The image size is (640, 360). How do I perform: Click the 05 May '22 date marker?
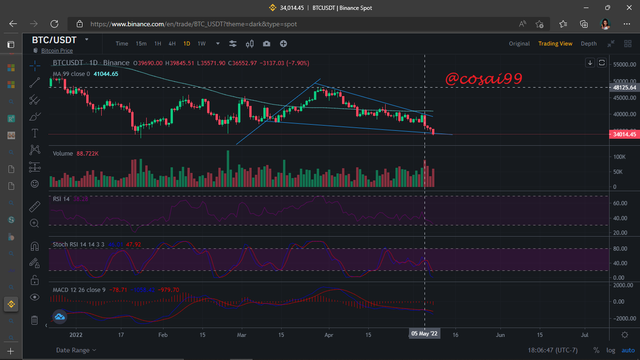coord(424,334)
